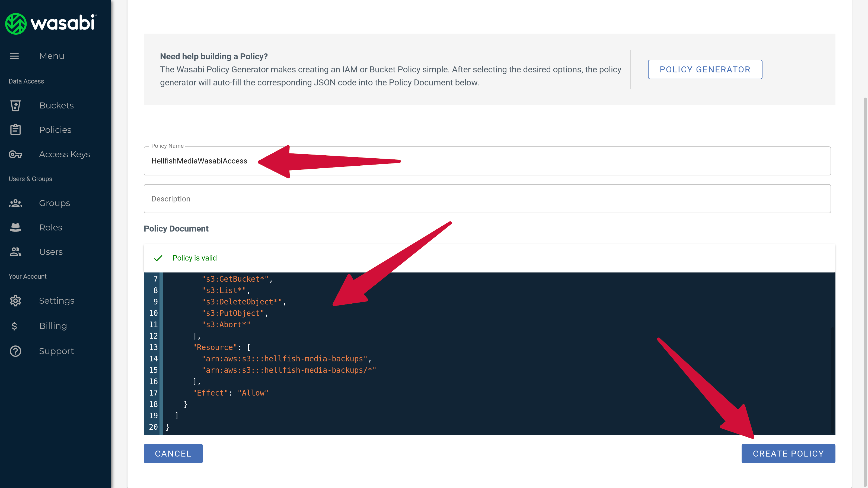Image resolution: width=868 pixels, height=488 pixels.
Task: Click the Billing dollar icon
Action: pos(14,326)
